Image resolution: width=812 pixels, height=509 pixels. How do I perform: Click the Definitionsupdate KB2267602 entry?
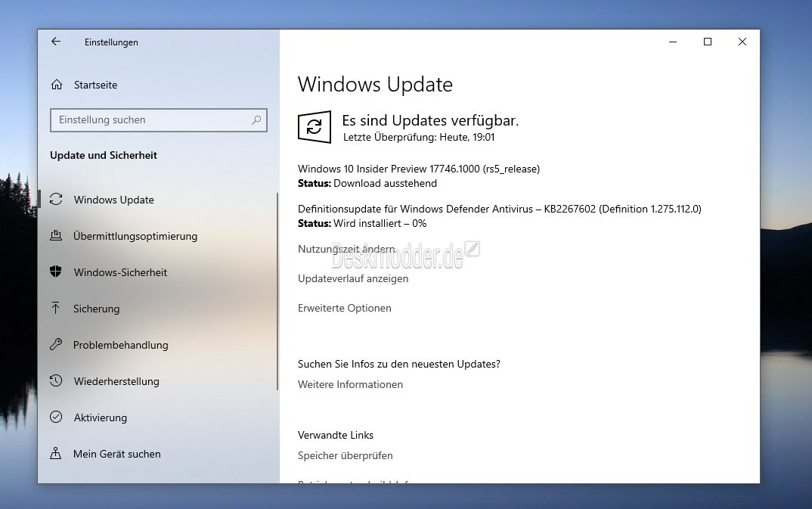coord(500,209)
